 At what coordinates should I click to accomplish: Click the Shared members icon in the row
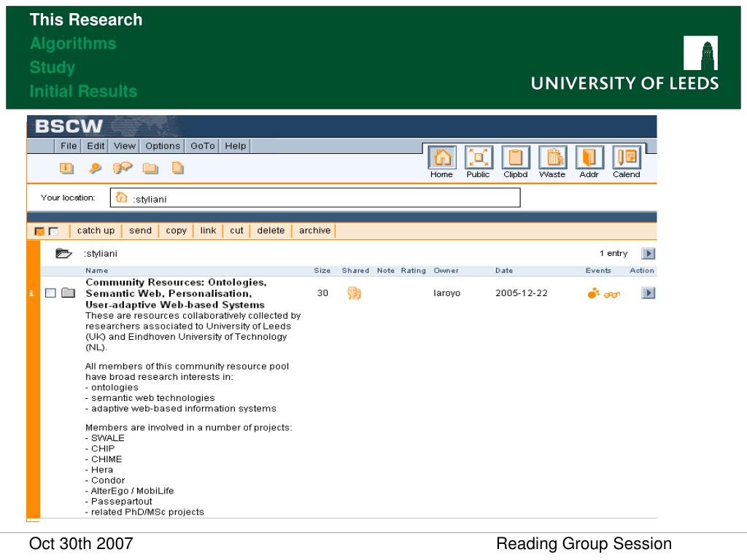pyautogui.click(x=355, y=293)
